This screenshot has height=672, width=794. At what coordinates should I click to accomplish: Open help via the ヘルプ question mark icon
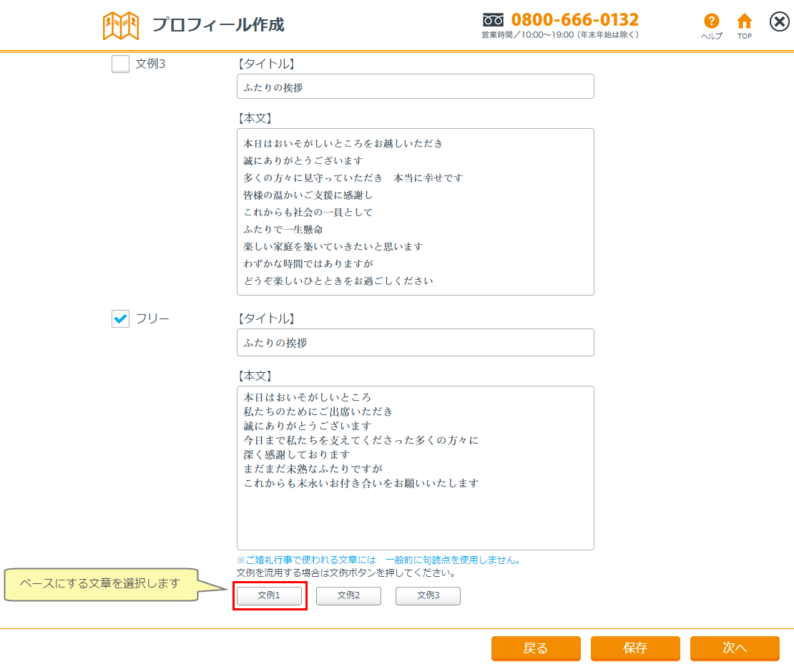pos(711,21)
